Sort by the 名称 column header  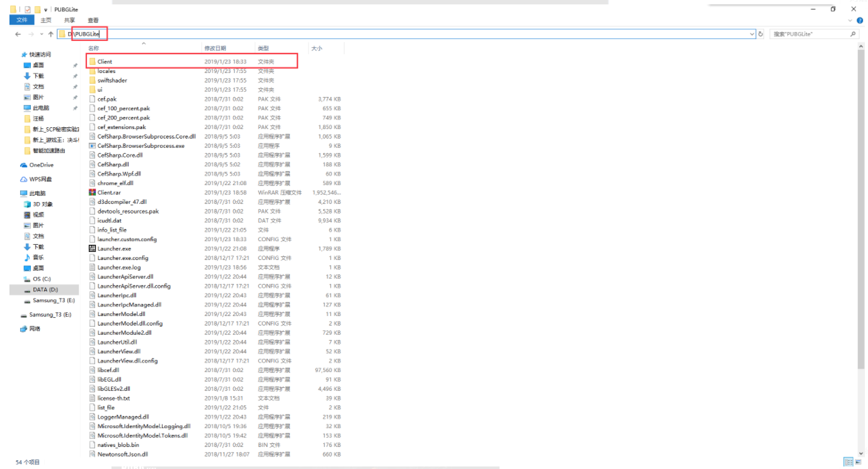93,48
